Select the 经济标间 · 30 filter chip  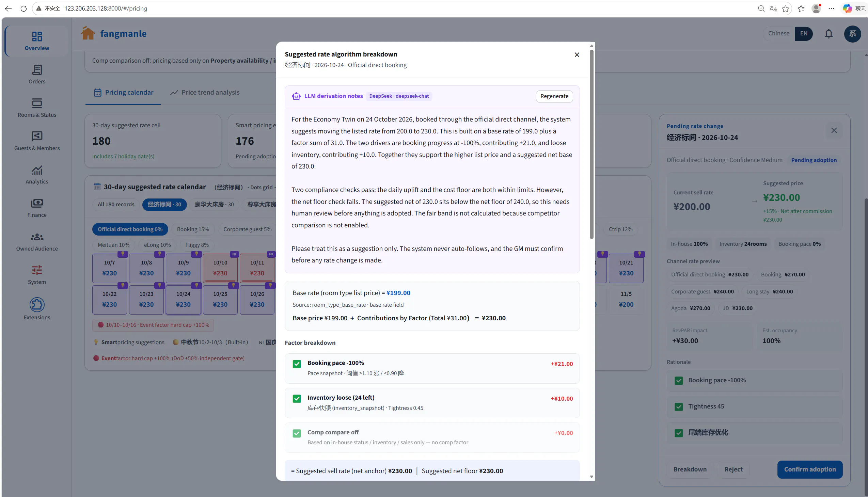click(164, 205)
